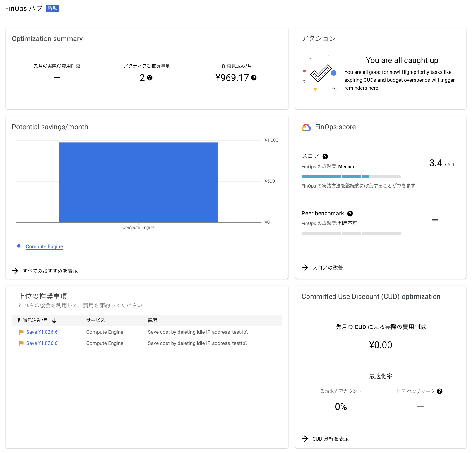Screen dimensions: 476x453
Task: Click the arrow icon beside CUD 分析を表示
Action: (x=305, y=439)
